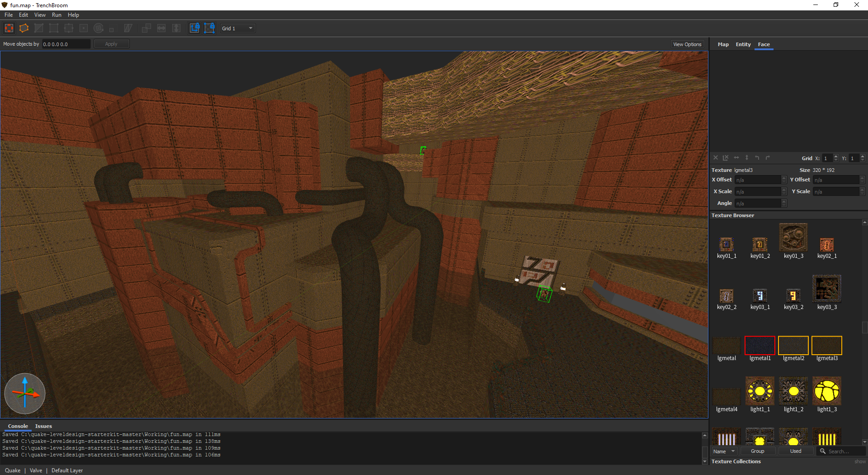Screen dimensions: 868x475
Task: Select the Rotate tool
Action: click(99, 28)
